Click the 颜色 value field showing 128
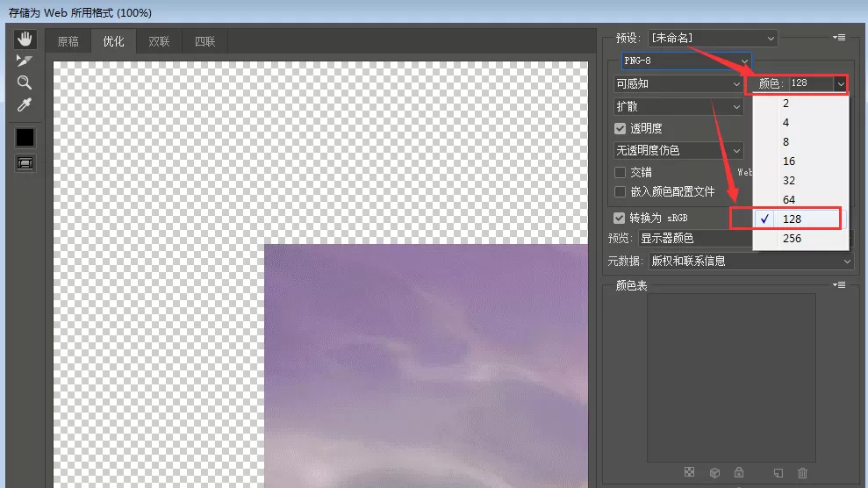Viewport: 868px width, 488px height. [x=810, y=83]
